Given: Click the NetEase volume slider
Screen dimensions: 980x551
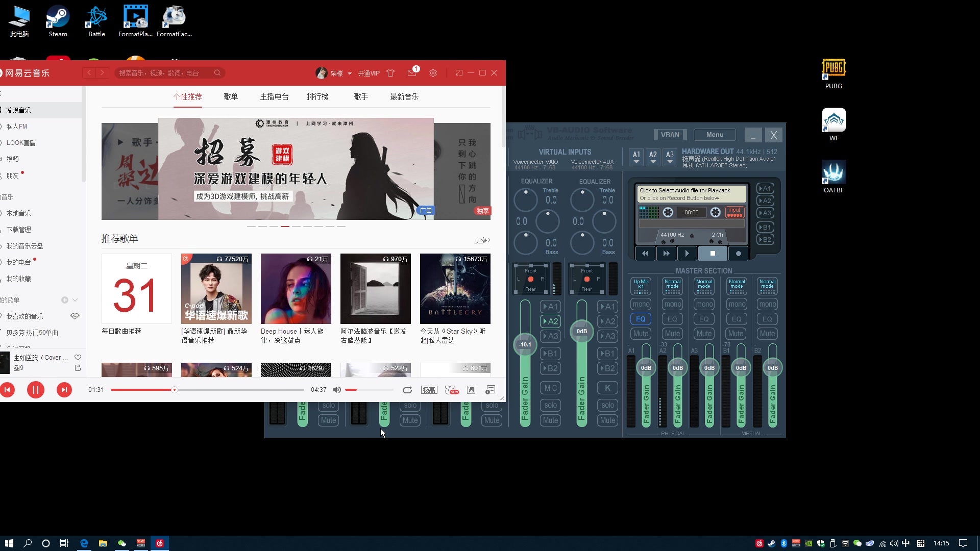Looking at the screenshot, I should (x=369, y=390).
